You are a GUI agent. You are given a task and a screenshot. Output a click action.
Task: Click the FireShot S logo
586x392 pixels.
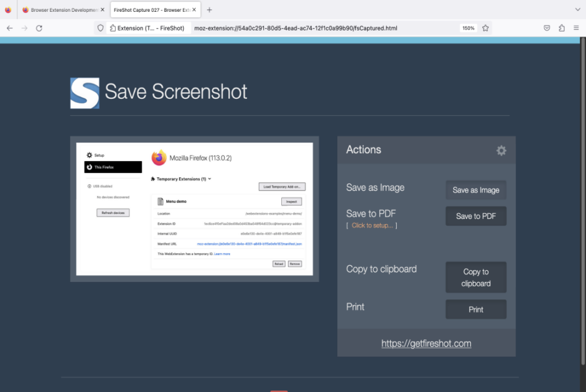[x=85, y=92]
